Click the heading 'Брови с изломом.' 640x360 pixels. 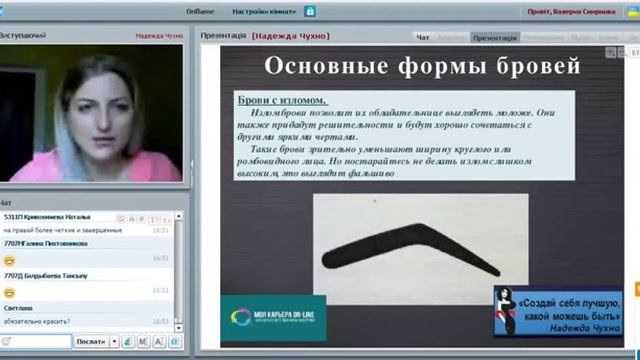pyautogui.click(x=282, y=100)
